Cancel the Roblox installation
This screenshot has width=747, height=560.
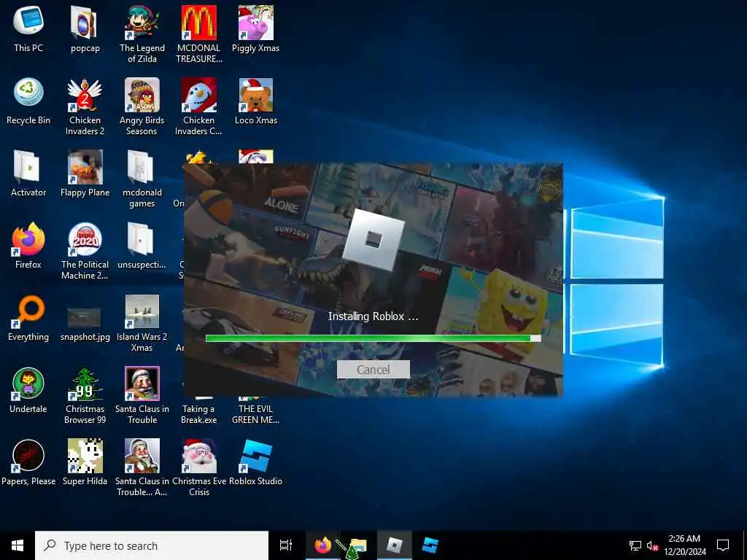(373, 370)
